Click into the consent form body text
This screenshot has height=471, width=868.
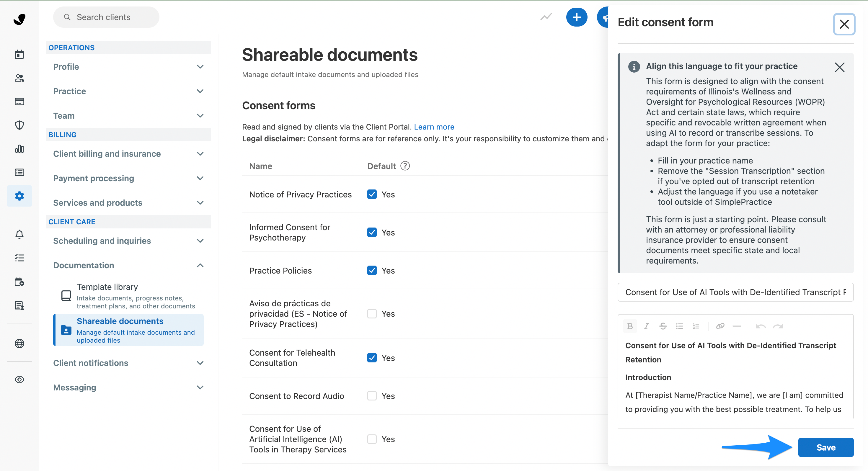735,377
